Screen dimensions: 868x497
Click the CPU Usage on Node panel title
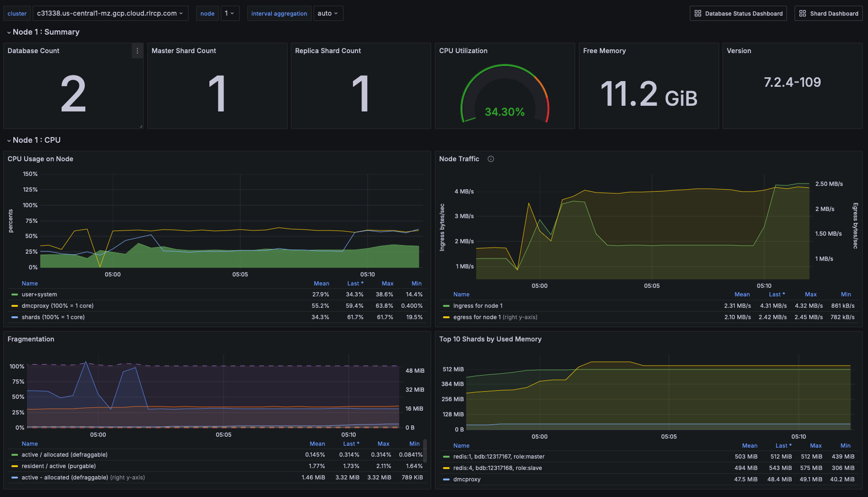[40, 159]
